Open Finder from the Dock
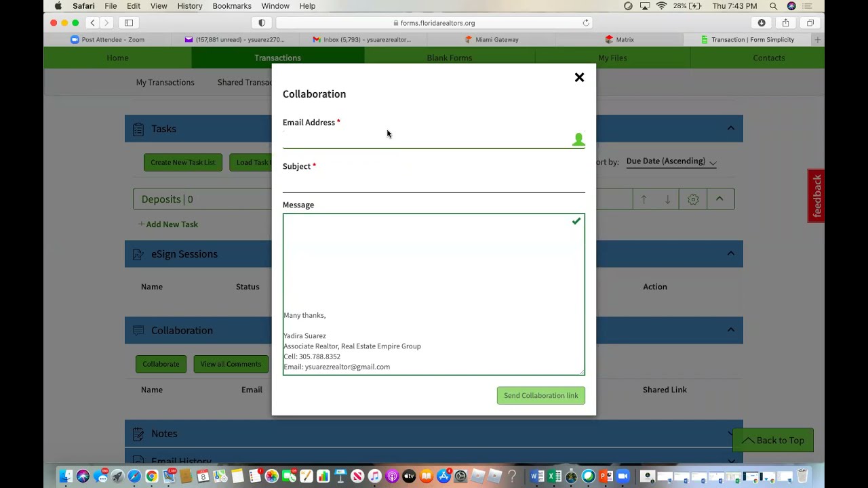 coord(66,476)
